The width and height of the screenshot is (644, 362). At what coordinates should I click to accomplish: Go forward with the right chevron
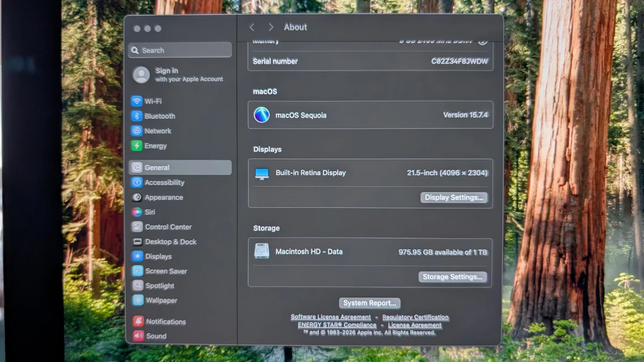coord(271,27)
